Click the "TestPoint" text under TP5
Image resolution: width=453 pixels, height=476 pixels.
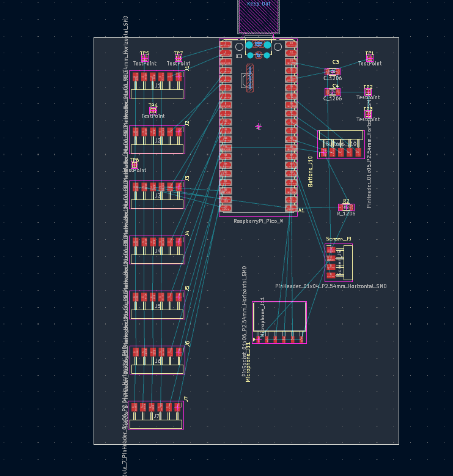click(145, 64)
